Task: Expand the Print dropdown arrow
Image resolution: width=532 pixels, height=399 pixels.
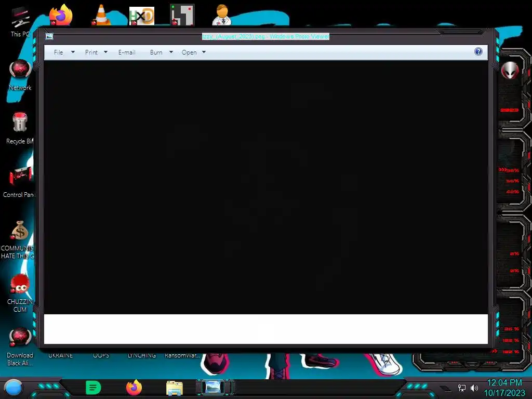Action: [105, 52]
